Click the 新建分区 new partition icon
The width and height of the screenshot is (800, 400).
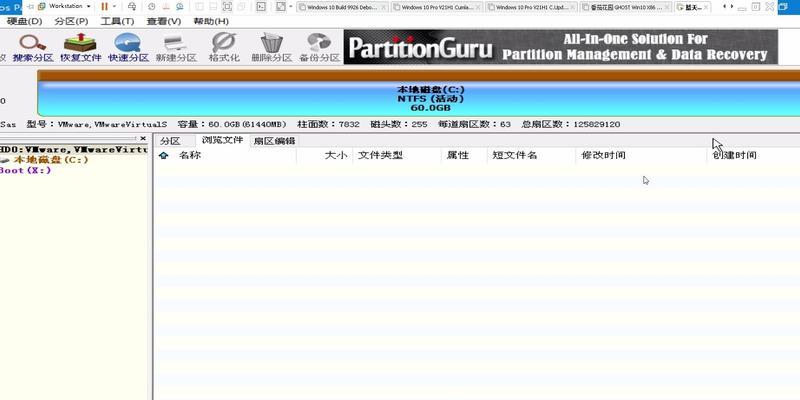(x=176, y=47)
